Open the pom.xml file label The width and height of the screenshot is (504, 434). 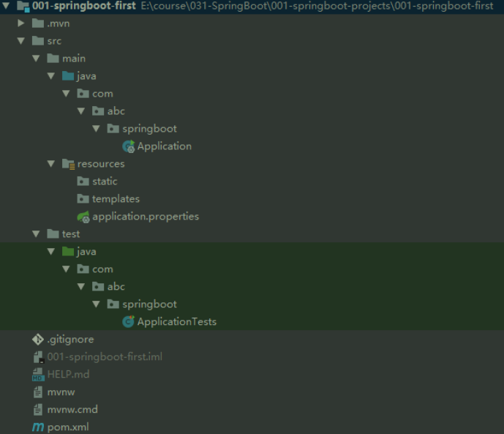[x=68, y=427]
